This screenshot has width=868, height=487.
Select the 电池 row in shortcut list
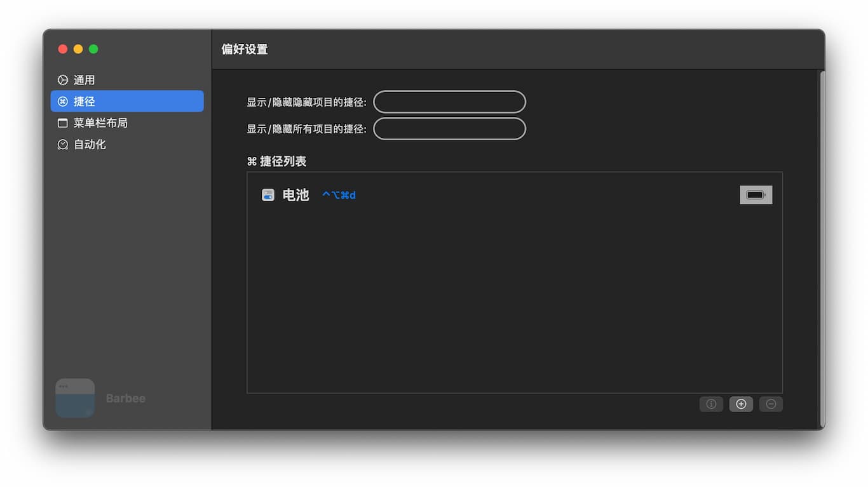tap(514, 195)
